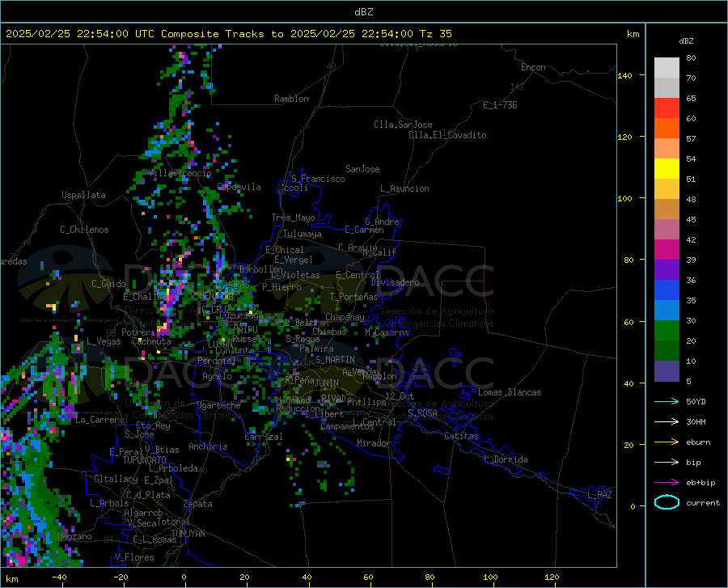This screenshot has height=588, width=728.
Task: Click the Manzano map label
Action: coord(74,536)
